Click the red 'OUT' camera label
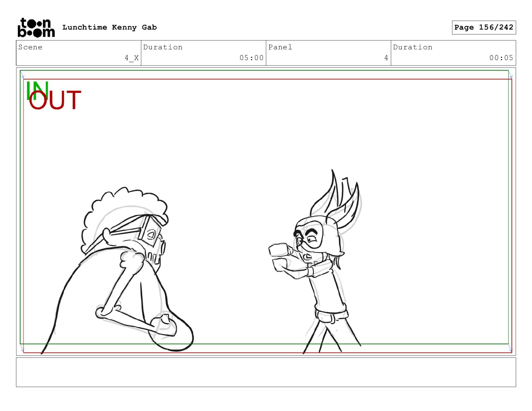Image resolution: width=532 pixels, height=411 pixels. tap(55, 100)
